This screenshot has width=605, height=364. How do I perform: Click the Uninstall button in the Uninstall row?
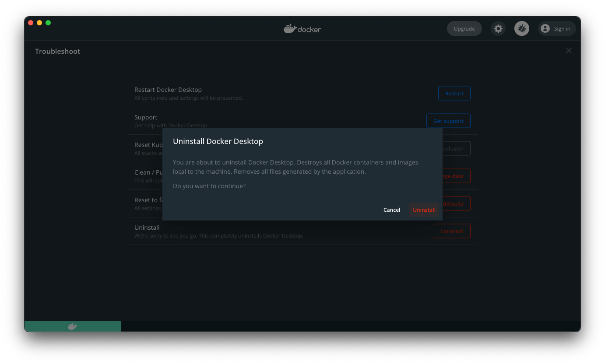(x=452, y=231)
